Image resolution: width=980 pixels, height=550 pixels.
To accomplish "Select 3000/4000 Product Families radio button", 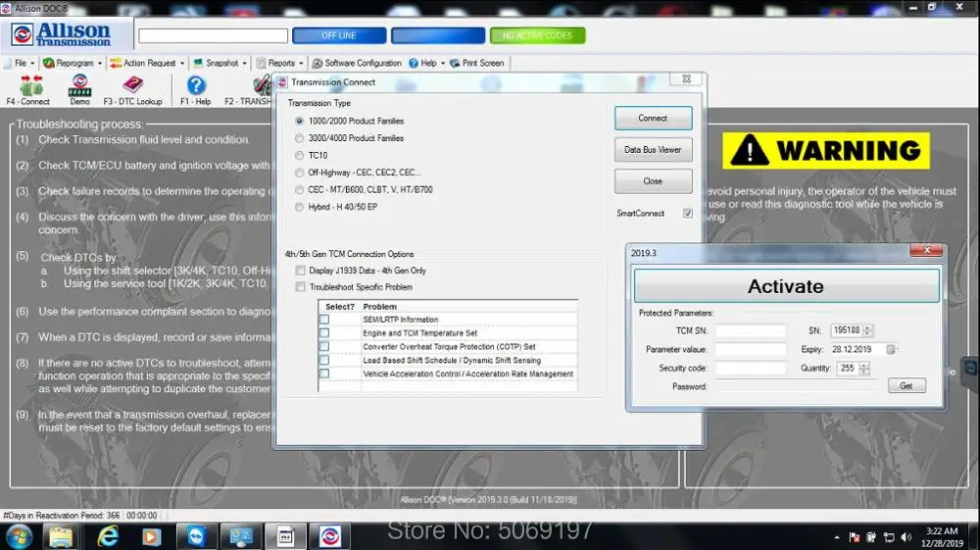I will [299, 138].
